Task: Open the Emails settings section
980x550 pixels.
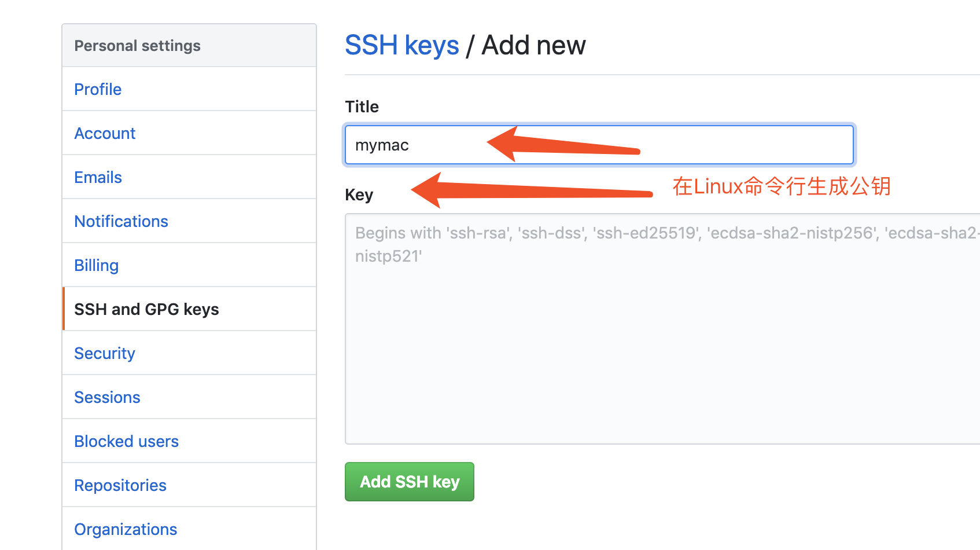Action: (98, 177)
